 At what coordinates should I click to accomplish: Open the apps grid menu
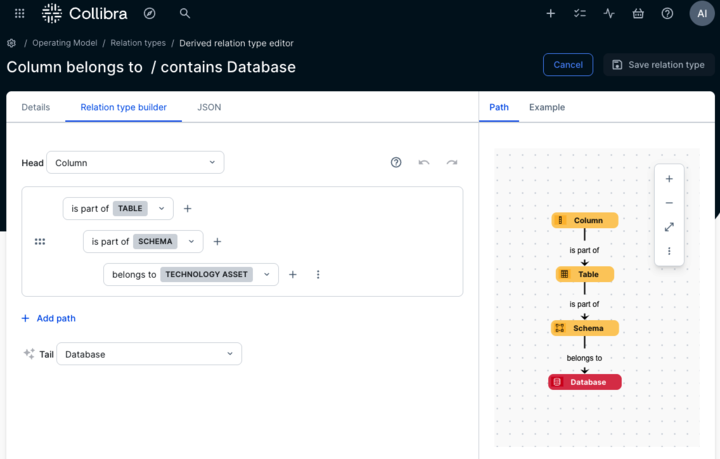coord(19,13)
